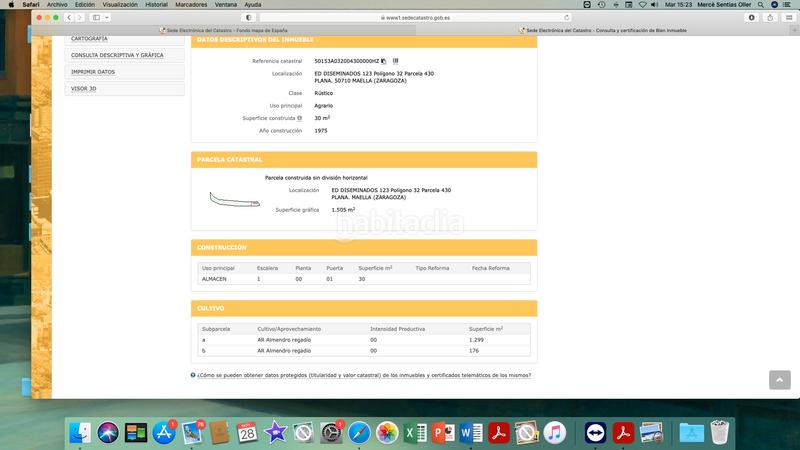Open the Mail app in the Dock

point(192,433)
